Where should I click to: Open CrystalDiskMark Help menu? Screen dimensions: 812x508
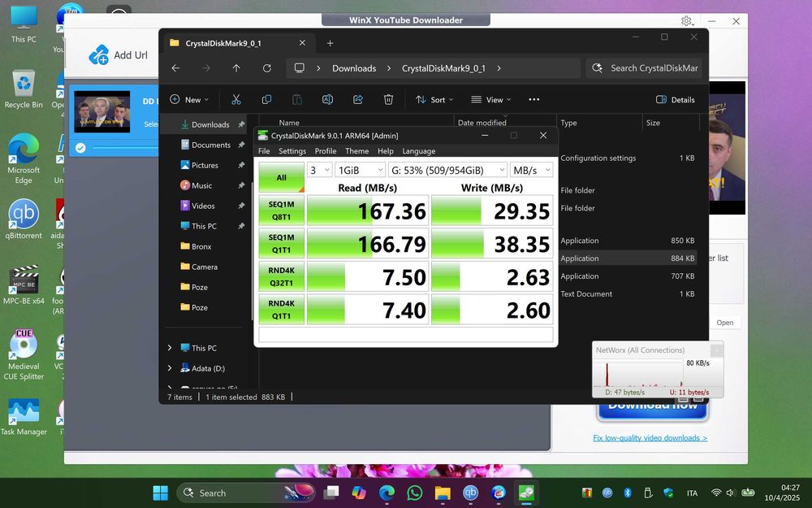[x=385, y=151]
